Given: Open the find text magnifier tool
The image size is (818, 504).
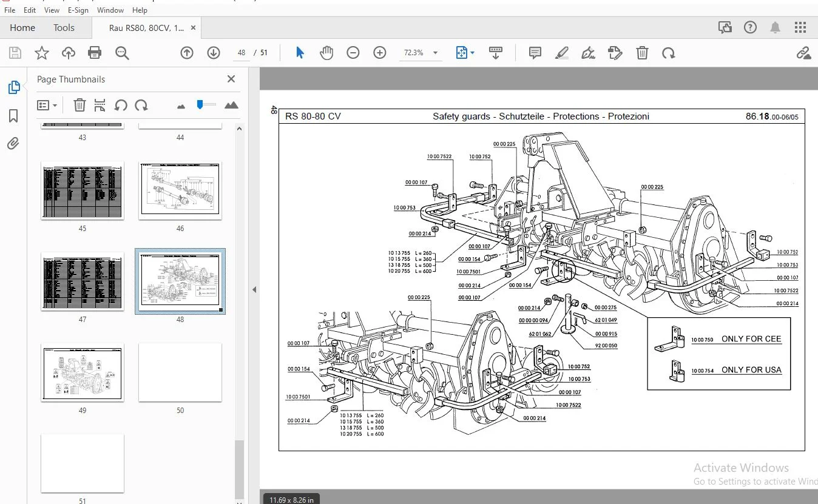Looking at the screenshot, I should pos(122,53).
